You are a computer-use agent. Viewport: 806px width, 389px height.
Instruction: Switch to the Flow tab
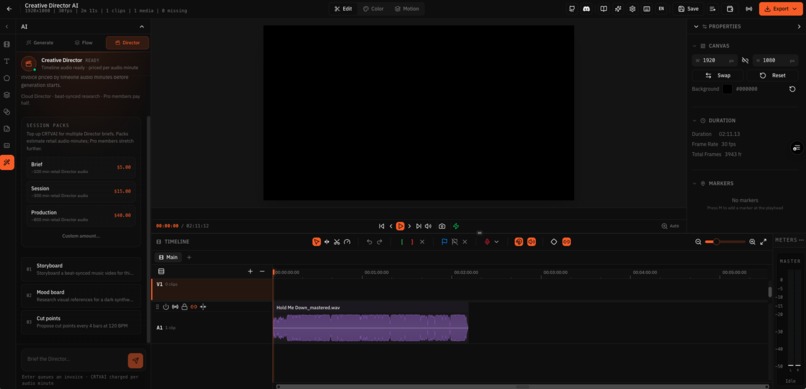click(83, 43)
